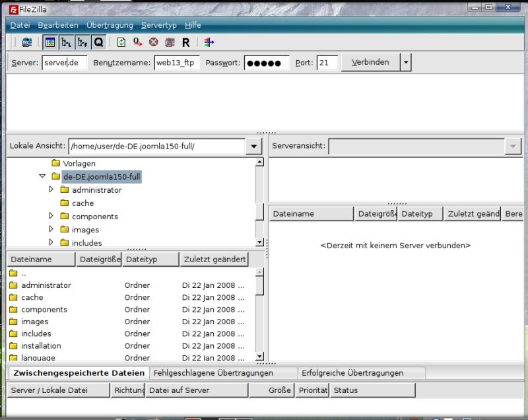This screenshot has height=420, width=528.
Task: Click local file list scrollbar up arrow
Action: point(259,272)
